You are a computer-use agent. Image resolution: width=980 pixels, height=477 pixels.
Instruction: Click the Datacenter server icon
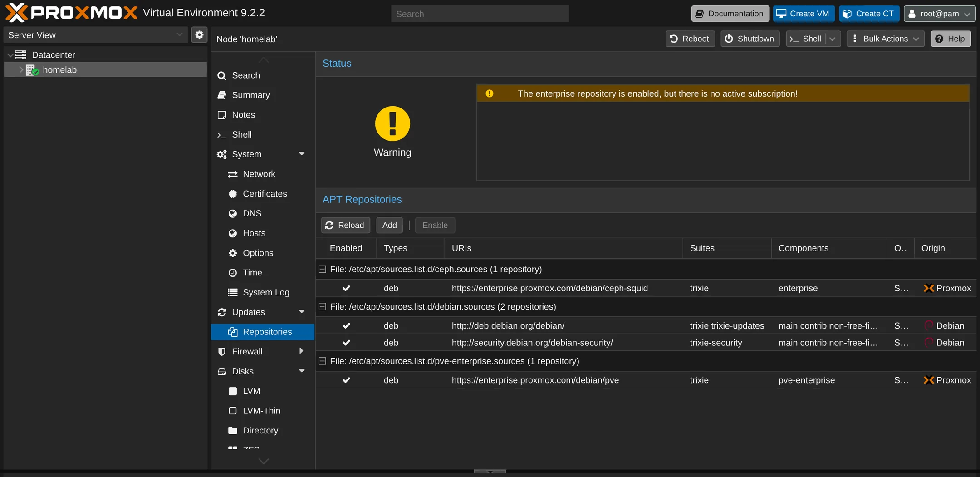click(x=20, y=55)
